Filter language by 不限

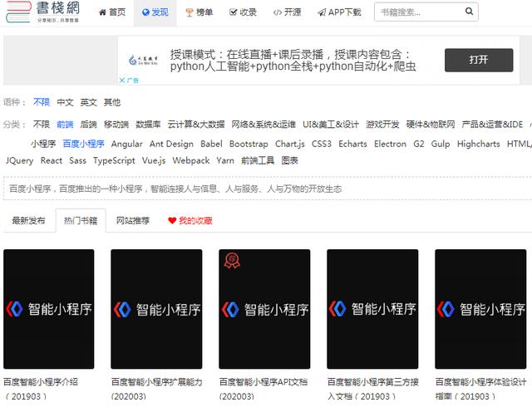[42, 102]
